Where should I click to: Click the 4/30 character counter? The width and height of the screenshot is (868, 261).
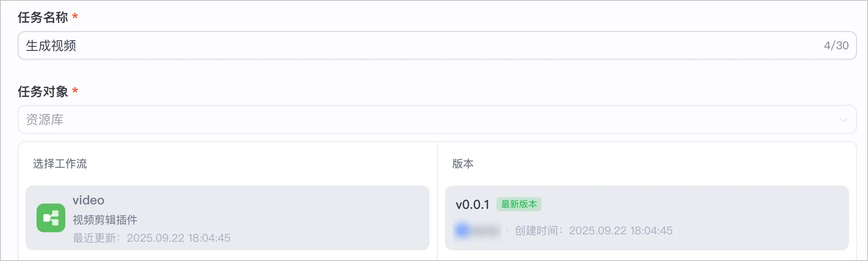click(x=836, y=46)
